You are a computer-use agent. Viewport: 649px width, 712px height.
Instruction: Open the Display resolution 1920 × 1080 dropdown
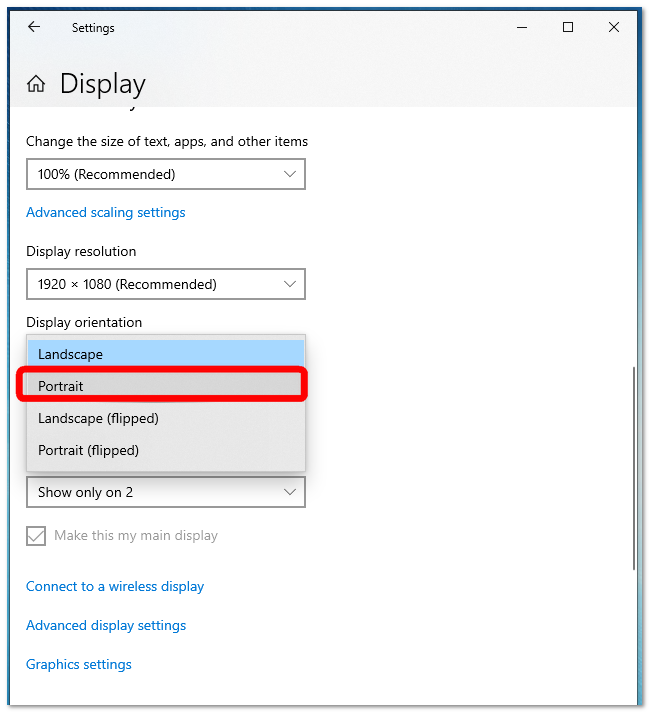point(166,284)
